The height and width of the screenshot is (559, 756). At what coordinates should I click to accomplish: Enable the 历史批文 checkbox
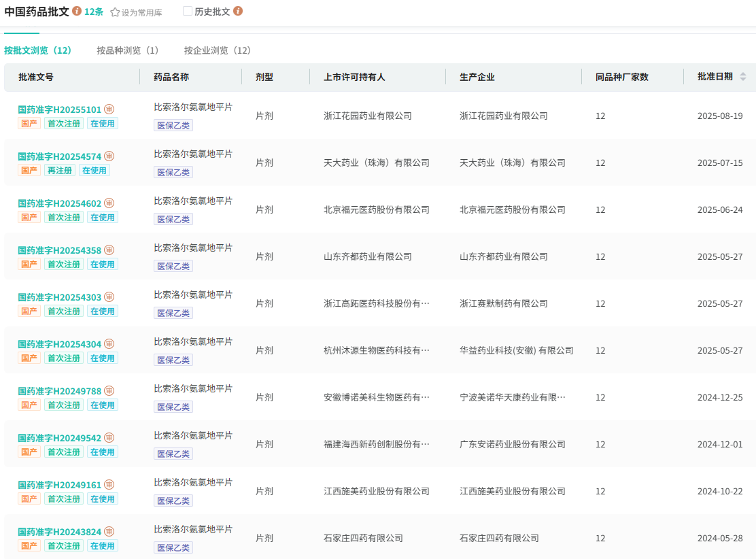coord(188,12)
